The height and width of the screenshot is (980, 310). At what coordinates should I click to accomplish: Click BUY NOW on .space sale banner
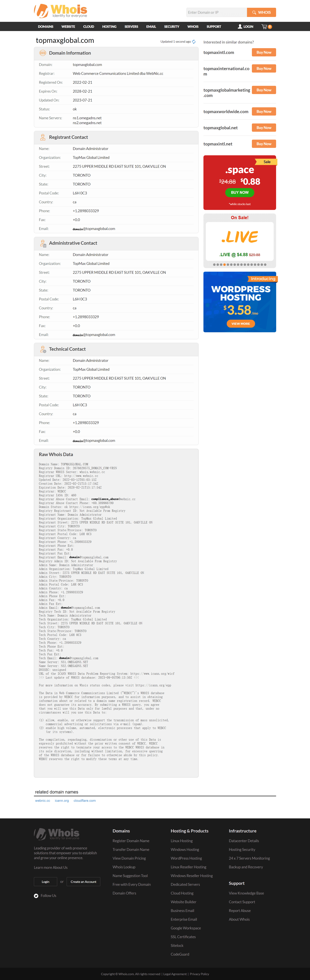point(240,192)
